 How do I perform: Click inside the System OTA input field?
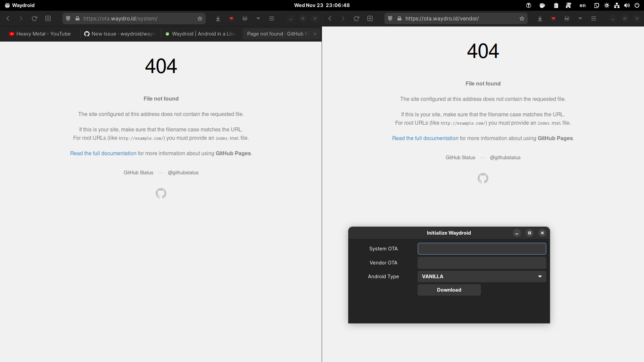[x=482, y=248]
